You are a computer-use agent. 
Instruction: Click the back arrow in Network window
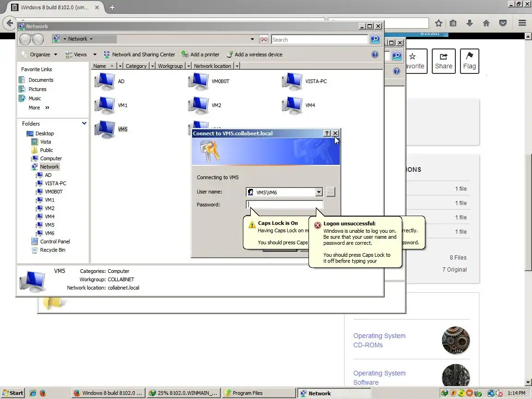[25, 39]
